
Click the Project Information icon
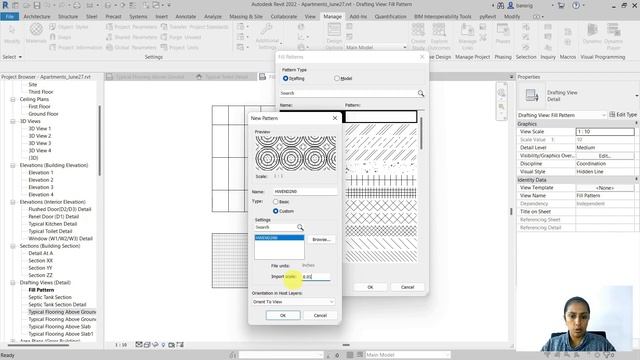pyautogui.click(x=53, y=47)
